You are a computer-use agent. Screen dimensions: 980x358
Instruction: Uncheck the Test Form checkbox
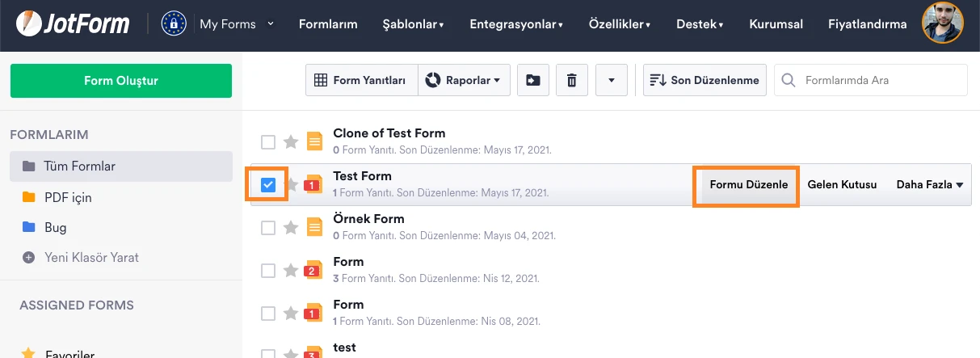(268, 185)
